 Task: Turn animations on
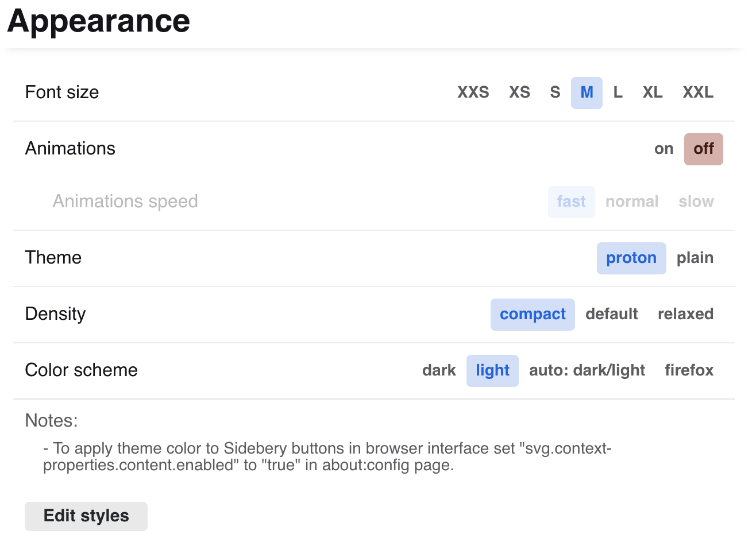click(664, 149)
